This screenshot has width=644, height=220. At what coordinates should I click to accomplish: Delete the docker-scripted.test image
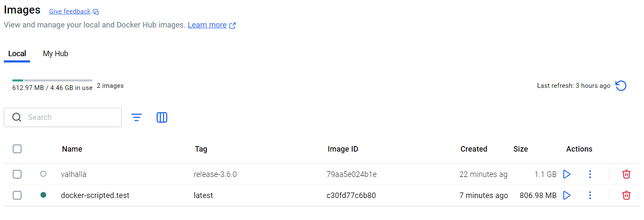626,195
